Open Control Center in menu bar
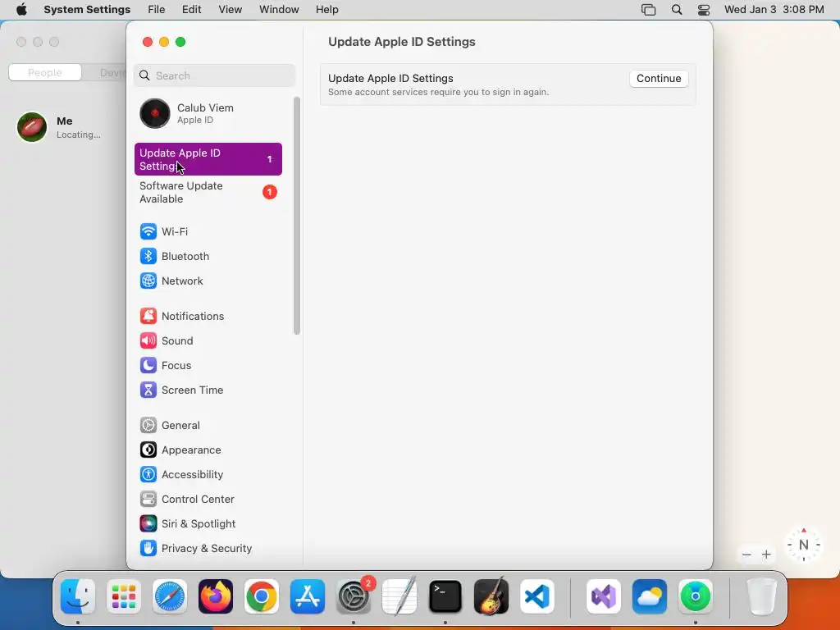 tap(703, 10)
